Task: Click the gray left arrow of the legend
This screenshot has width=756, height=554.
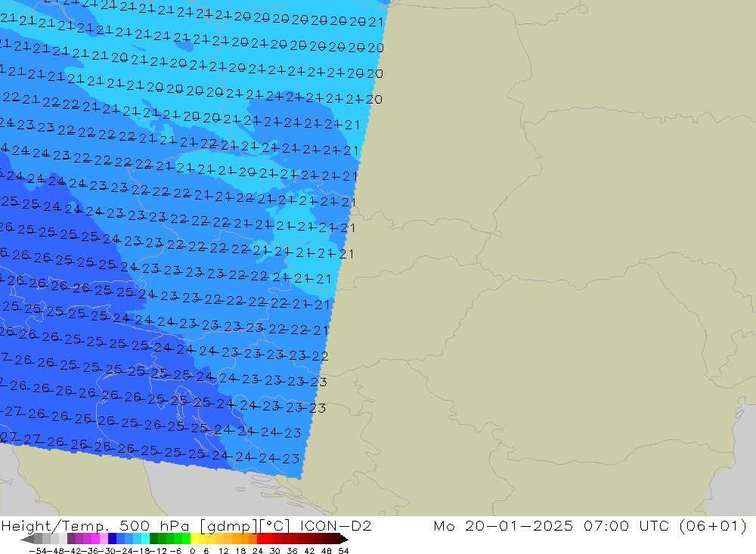Action: pyautogui.click(x=27, y=539)
